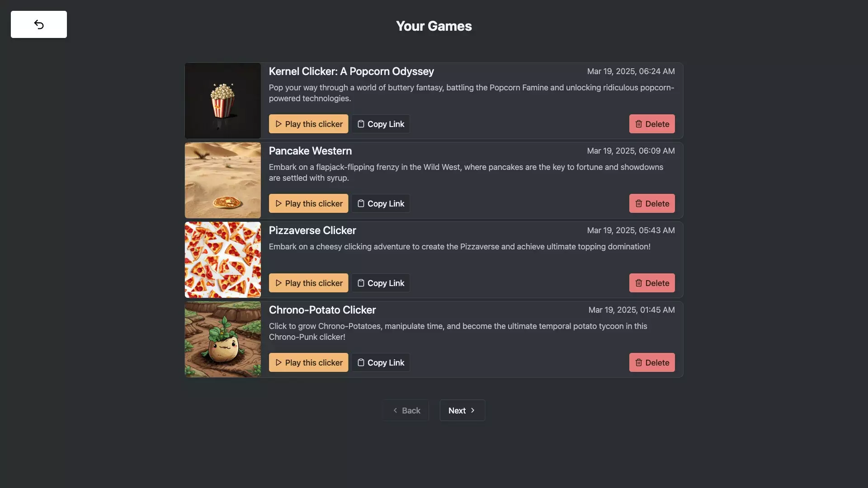Screen dimensions: 868x488
Task: Play the Pizzaverse Clicker game
Action: [x=308, y=283]
